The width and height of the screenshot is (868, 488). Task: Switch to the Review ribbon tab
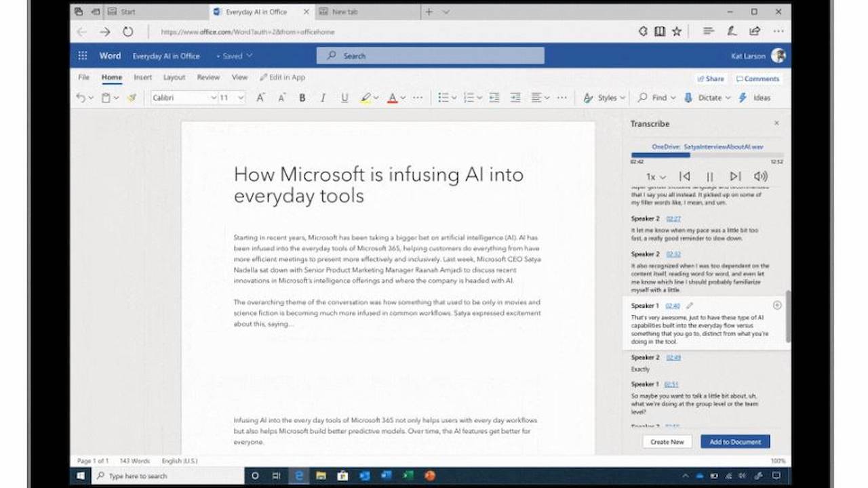point(208,77)
